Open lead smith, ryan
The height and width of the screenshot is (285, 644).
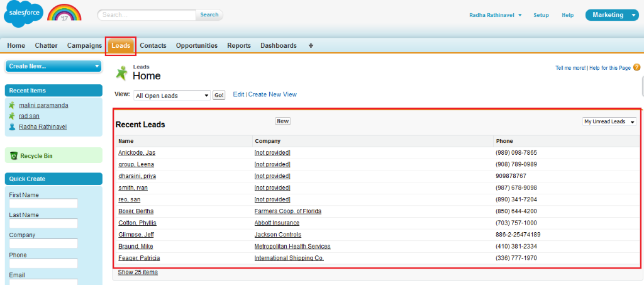pos(133,187)
